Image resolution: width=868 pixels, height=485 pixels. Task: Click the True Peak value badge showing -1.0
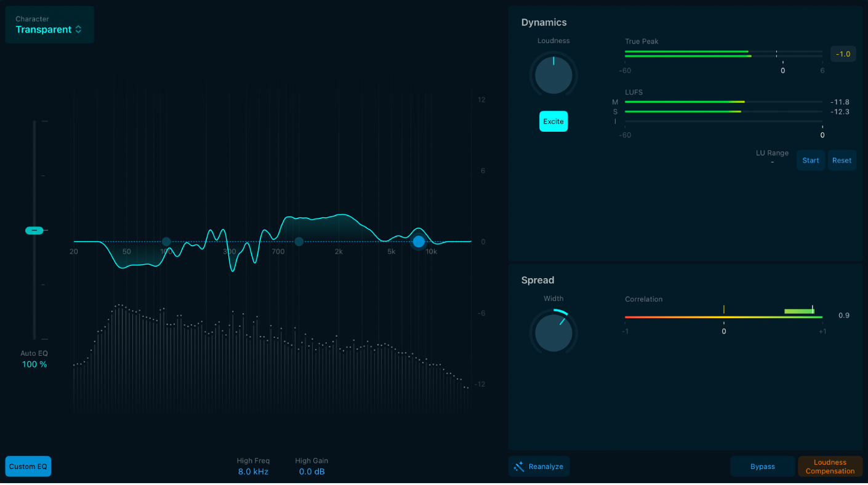coord(843,54)
